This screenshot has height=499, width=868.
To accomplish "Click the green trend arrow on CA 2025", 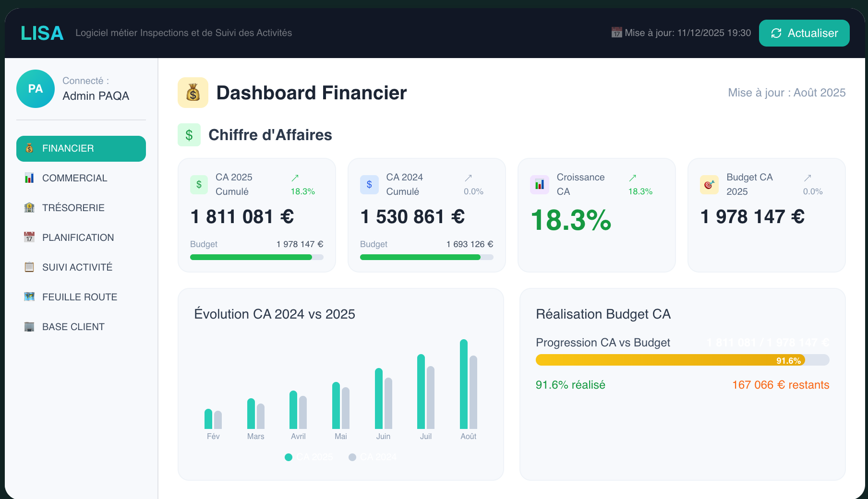I will point(294,178).
